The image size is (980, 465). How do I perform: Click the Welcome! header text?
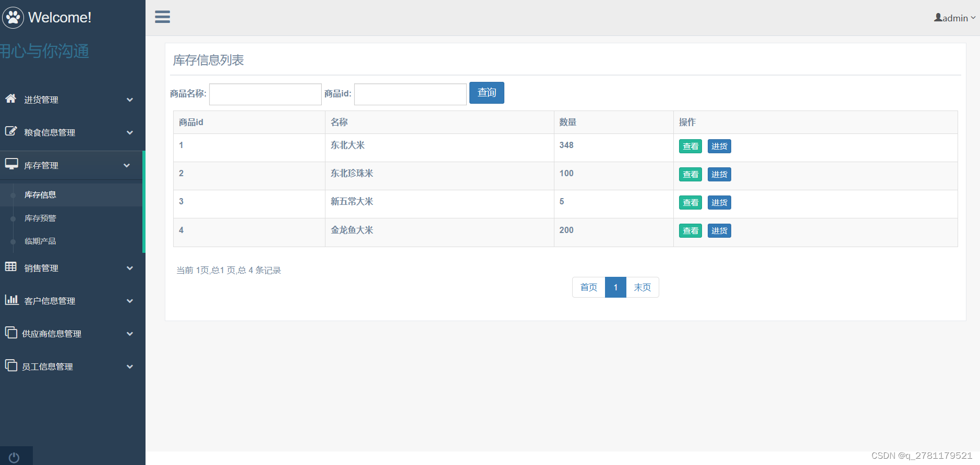(60, 17)
